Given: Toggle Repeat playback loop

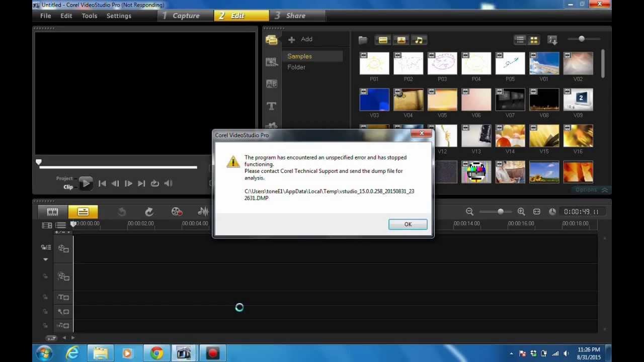Looking at the screenshot, I should [x=155, y=184].
